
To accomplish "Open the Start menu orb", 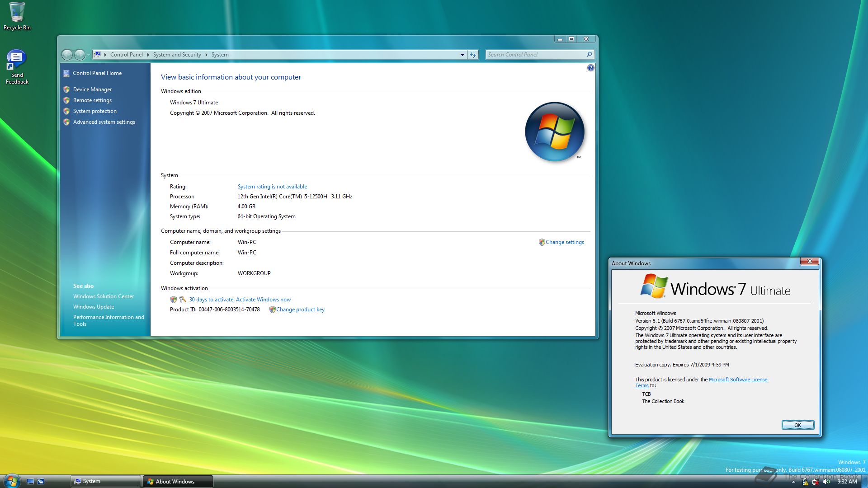I will pyautogui.click(x=11, y=481).
